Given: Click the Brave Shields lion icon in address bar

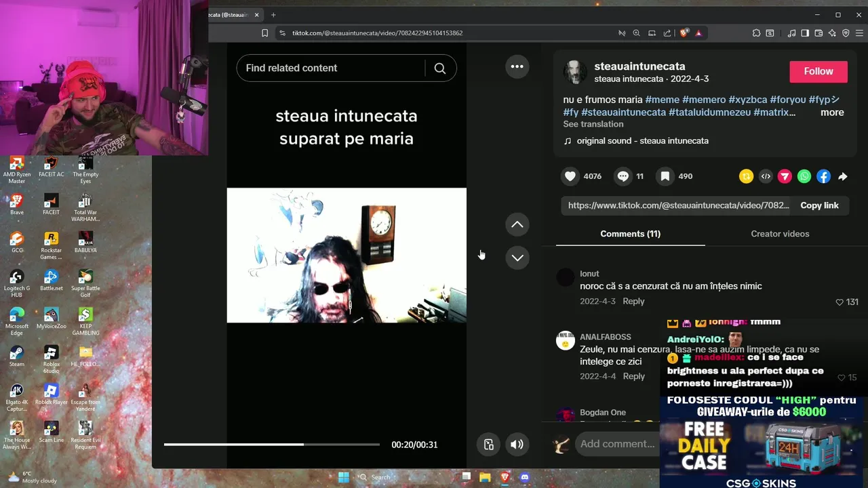Looking at the screenshot, I should [x=684, y=33].
